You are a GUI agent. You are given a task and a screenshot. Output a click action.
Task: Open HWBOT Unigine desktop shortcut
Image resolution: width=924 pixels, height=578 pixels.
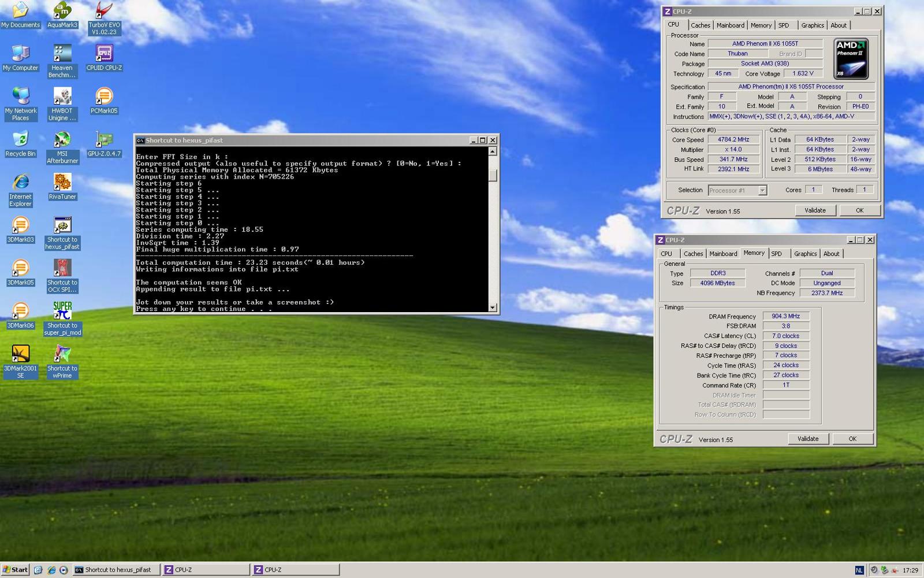coord(62,104)
